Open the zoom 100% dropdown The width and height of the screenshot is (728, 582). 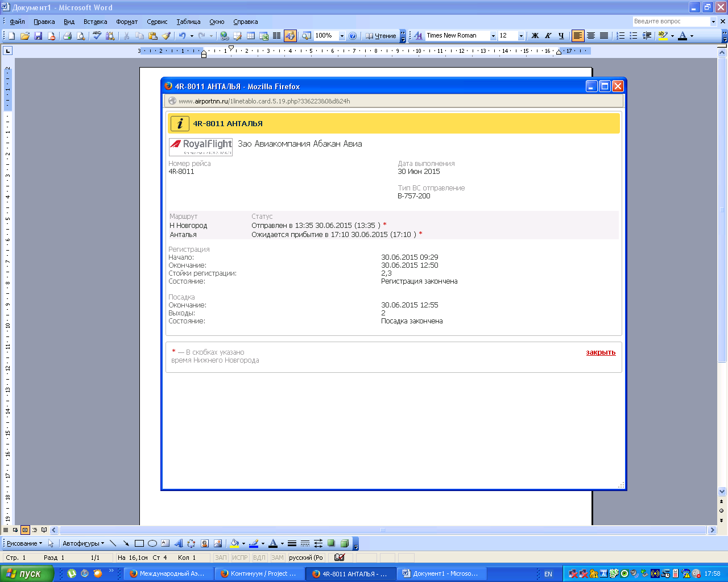(x=342, y=36)
